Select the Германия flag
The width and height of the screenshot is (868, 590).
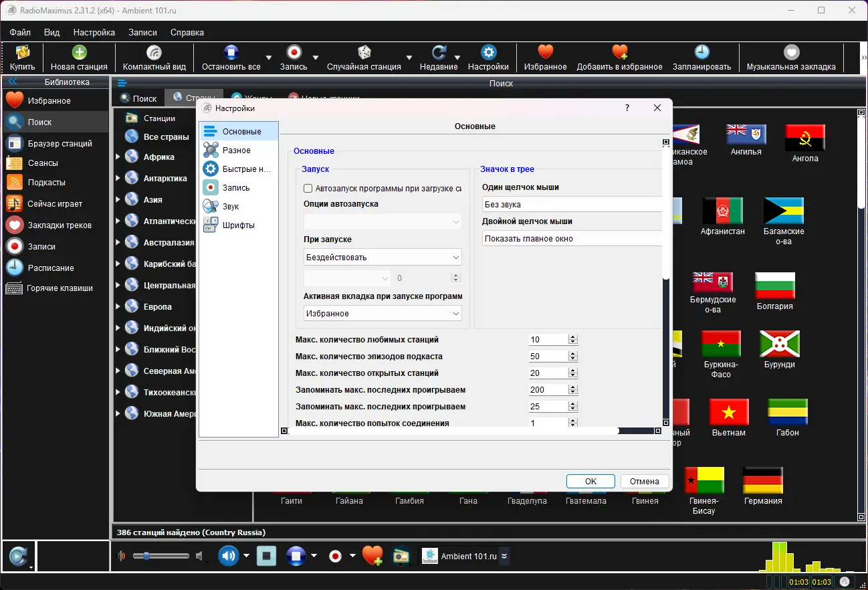coord(763,486)
